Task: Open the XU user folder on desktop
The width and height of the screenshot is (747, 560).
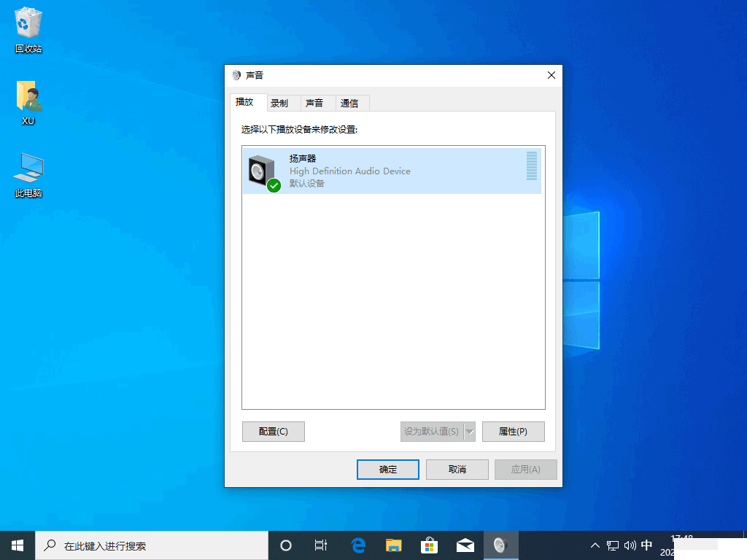Action: (28, 98)
